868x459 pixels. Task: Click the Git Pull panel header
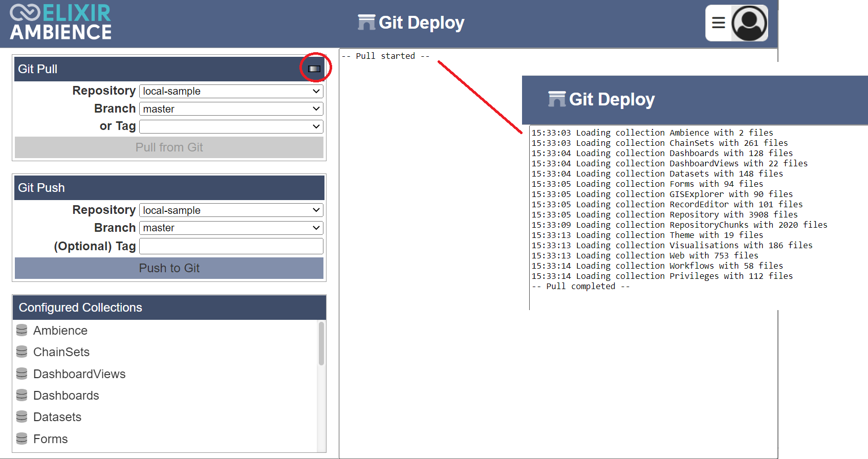pos(169,69)
